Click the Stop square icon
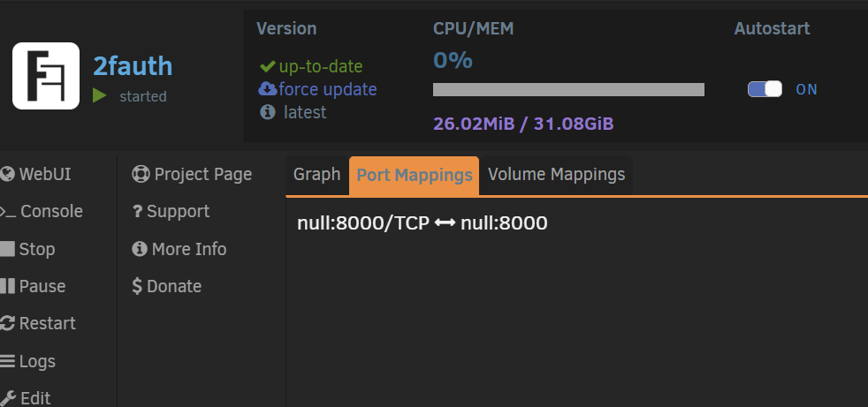868x407 pixels. [x=7, y=249]
